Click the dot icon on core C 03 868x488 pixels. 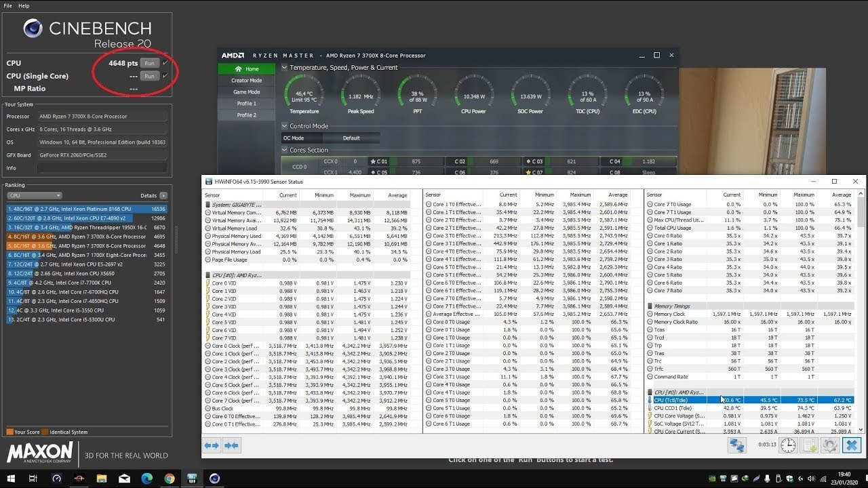[529, 161]
